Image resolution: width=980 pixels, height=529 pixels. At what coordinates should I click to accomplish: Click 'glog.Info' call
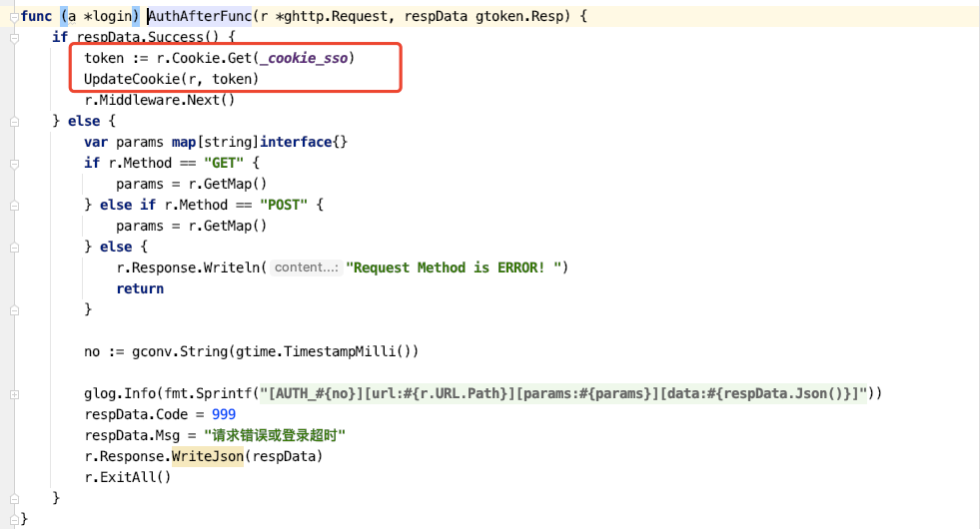119,393
